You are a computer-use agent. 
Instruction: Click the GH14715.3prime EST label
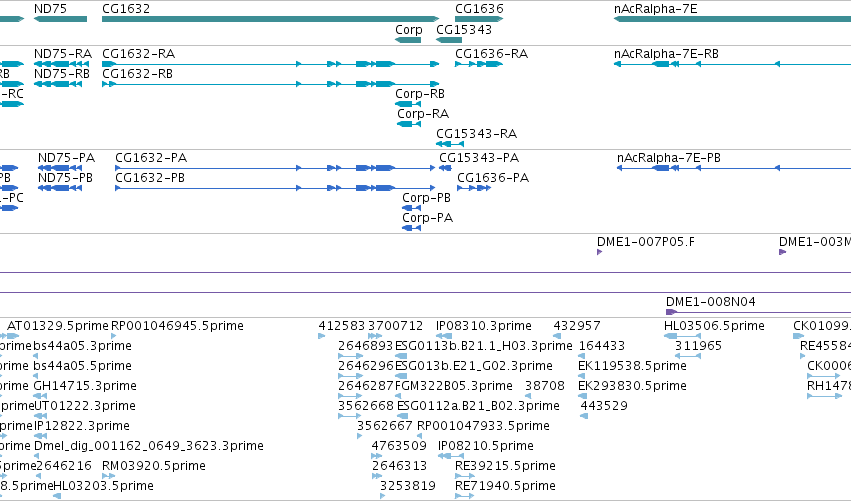[x=85, y=386]
